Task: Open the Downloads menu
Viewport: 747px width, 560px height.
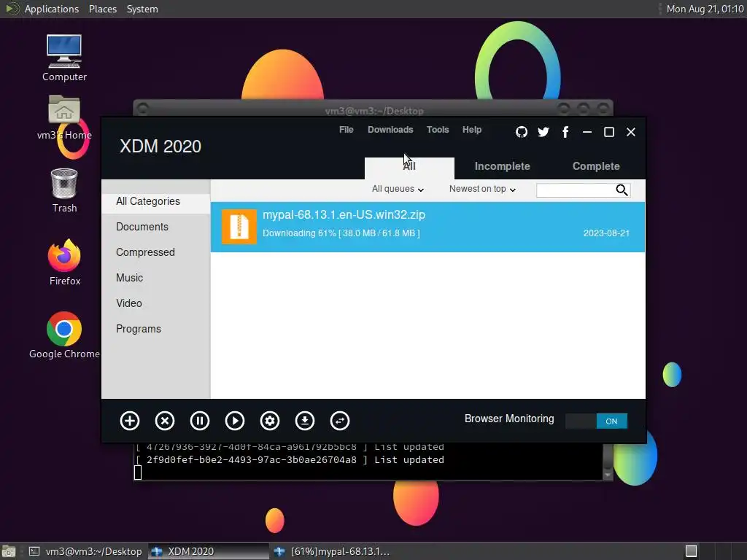Action: click(x=390, y=130)
